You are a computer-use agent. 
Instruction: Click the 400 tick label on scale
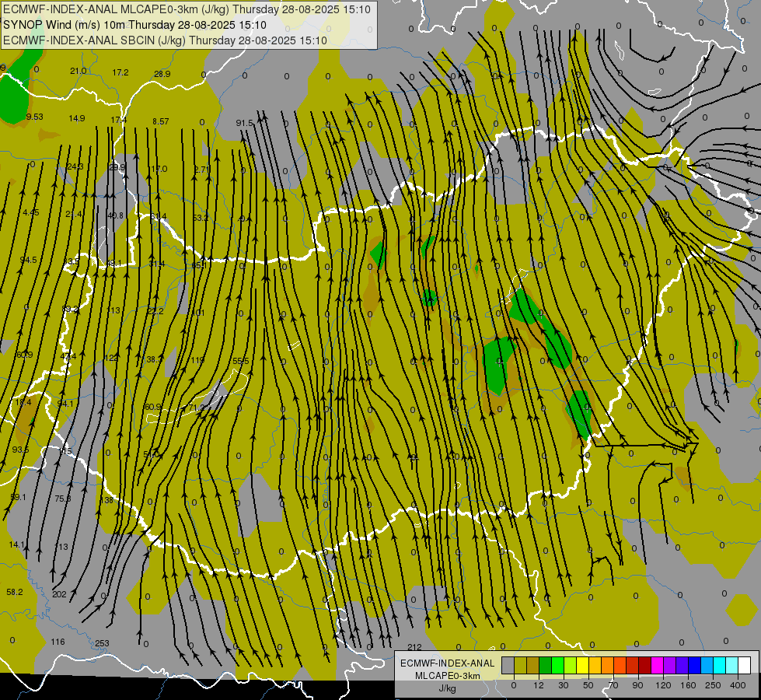pos(738,685)
